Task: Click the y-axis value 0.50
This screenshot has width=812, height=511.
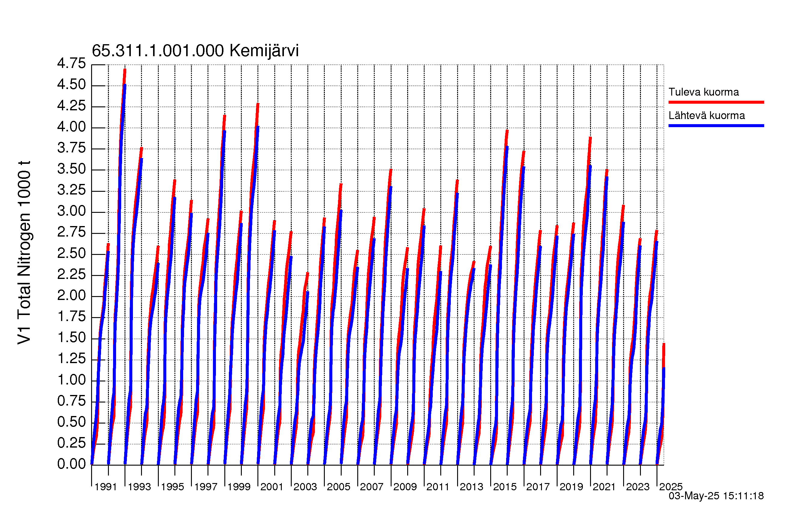Action: [x=72, y=422]
